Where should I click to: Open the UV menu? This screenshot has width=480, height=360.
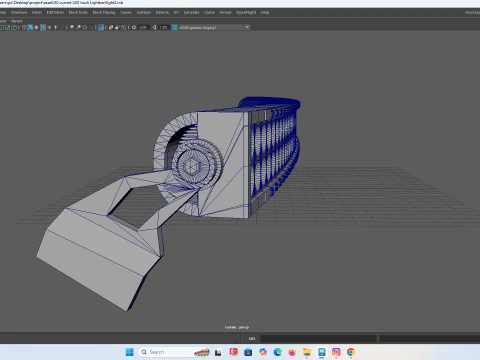[176, 12]
